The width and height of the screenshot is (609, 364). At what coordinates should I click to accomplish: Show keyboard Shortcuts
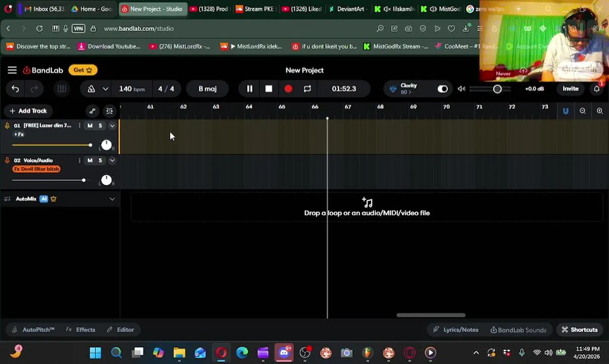(580, 330)
